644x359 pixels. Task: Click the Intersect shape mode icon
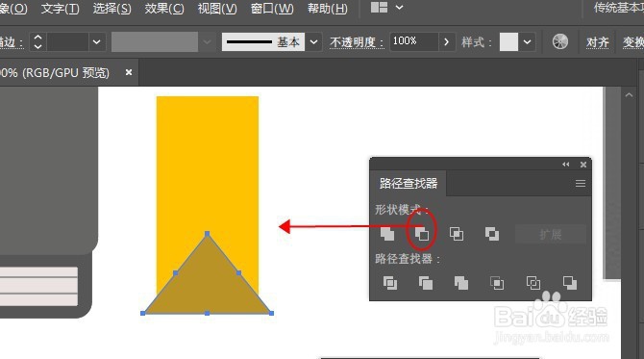pyautogui.click(x=457, y=234)
